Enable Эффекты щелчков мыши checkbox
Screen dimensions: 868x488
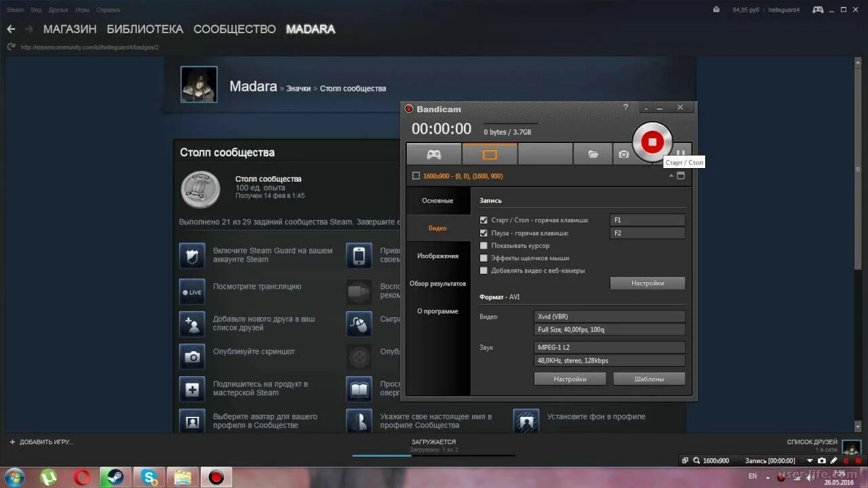[x=484, y=258]
